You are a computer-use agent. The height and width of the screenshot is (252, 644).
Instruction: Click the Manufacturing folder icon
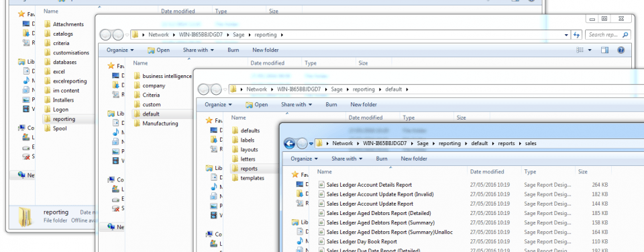[x=137, y=124]
